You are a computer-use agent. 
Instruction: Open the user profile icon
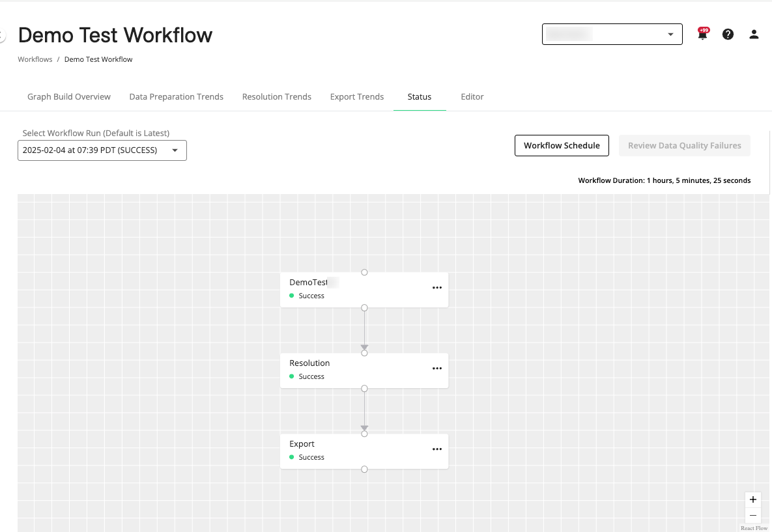pos(754,34)
